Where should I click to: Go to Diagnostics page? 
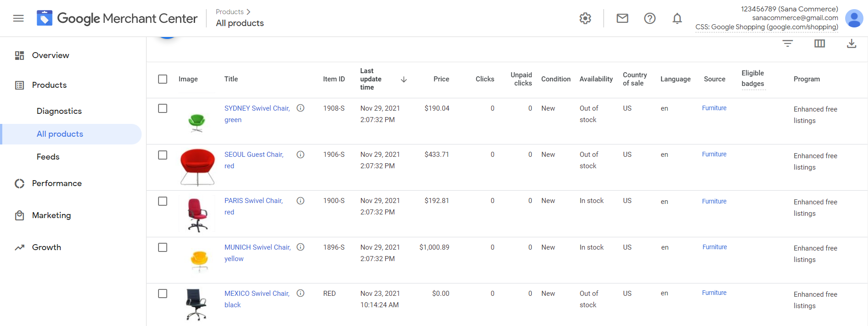tap(59, 111)
